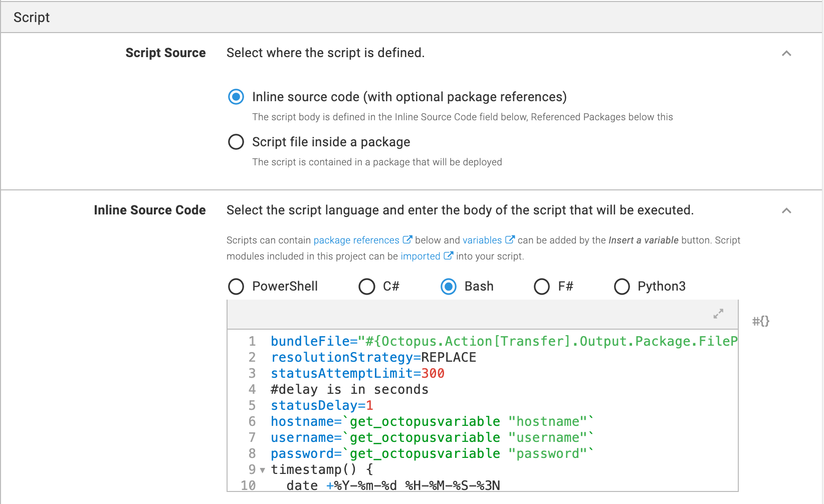Select Script file inside a package option
Image resolution: width=824 pixels, height=504 pixels.
[x=236, y=142]
